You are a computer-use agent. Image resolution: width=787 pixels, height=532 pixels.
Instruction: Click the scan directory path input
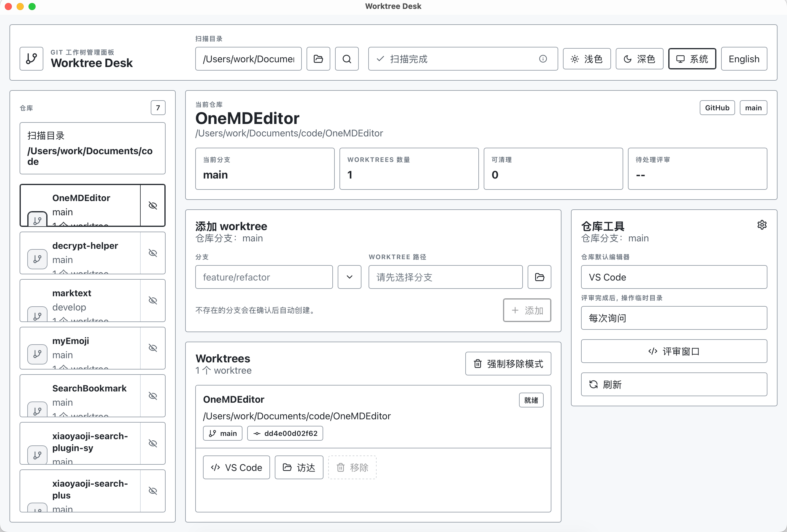(248, 59)
